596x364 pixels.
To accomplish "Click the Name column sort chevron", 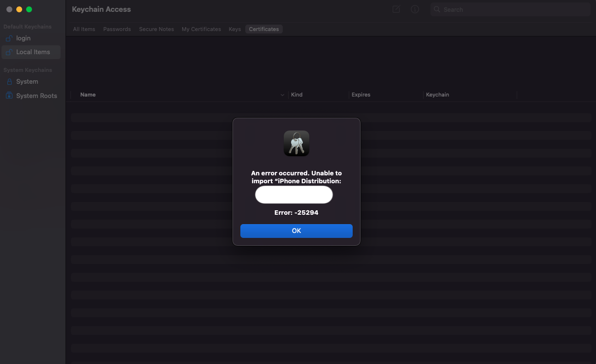I will click(x=282, y=95).
